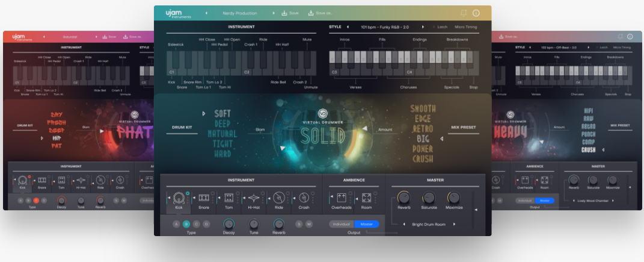Viewport: 644px width, 262px height.
Task: Click Micro Timing in HEAVY window
Action: click(x=622, y=48)
